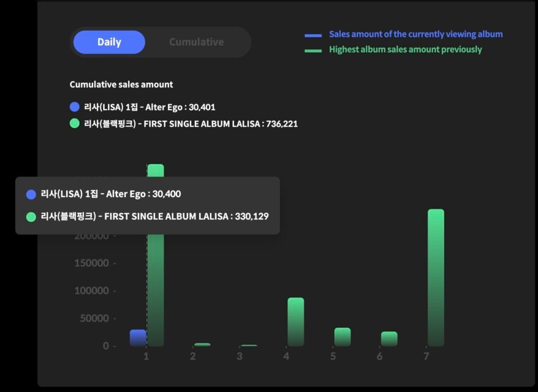Screen dimensions: 538x392
Task: Click the x-axis label 3
Action: click(x=240, y=356)
